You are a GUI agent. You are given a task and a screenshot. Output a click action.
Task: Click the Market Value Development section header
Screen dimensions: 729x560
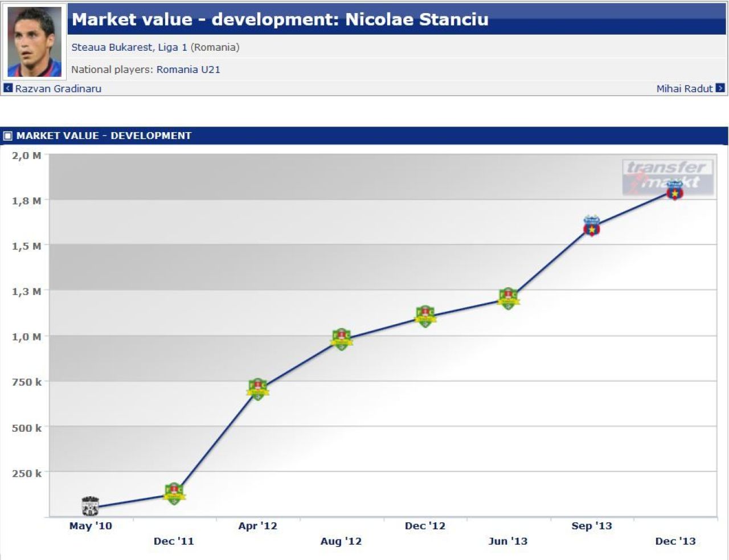pyautogui.click(x=104, y=136)
